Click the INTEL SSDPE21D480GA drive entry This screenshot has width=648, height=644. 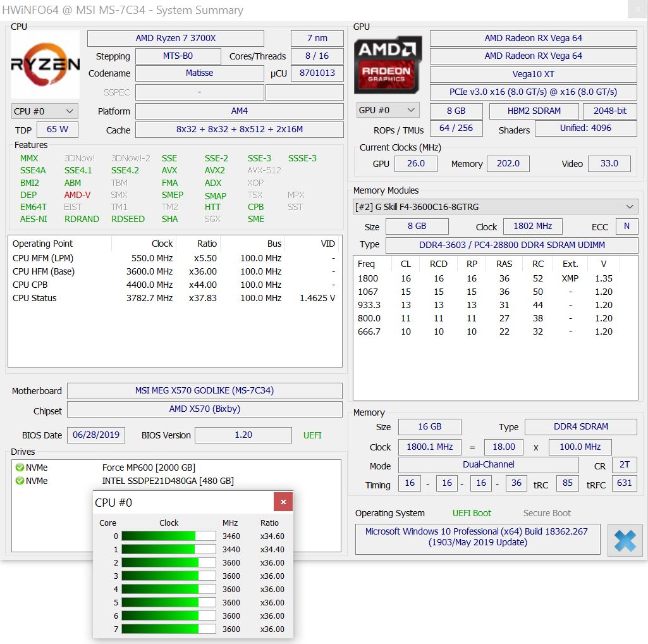[168, 481]
